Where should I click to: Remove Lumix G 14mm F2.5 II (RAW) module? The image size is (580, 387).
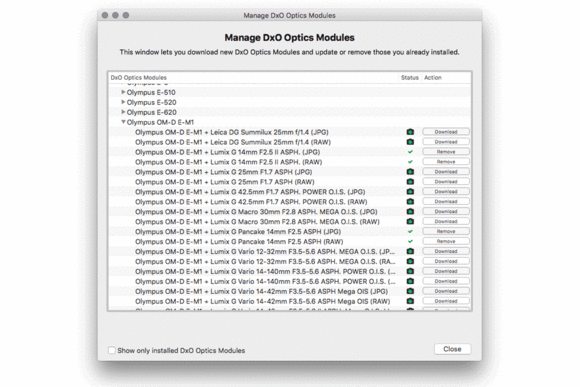pos(446,162)
